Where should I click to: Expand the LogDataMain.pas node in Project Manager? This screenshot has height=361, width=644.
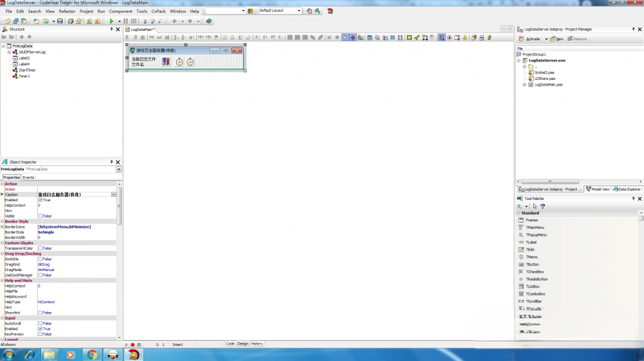click(525, 84)
